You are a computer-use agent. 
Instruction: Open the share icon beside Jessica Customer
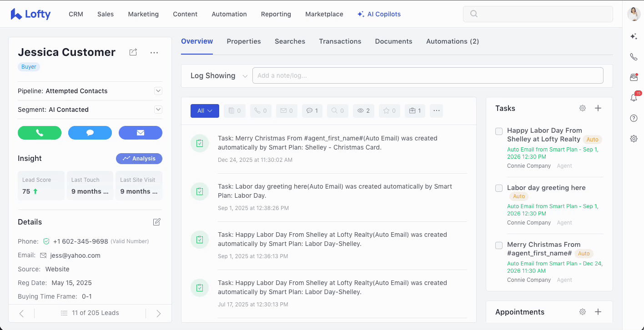[x=133, y=52]
